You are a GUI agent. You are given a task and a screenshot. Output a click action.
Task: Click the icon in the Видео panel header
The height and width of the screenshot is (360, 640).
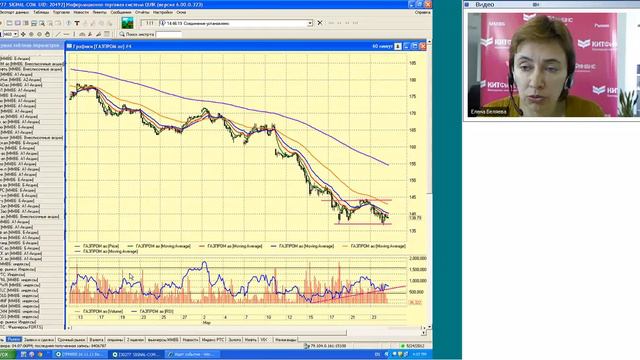tap(536, 4)
